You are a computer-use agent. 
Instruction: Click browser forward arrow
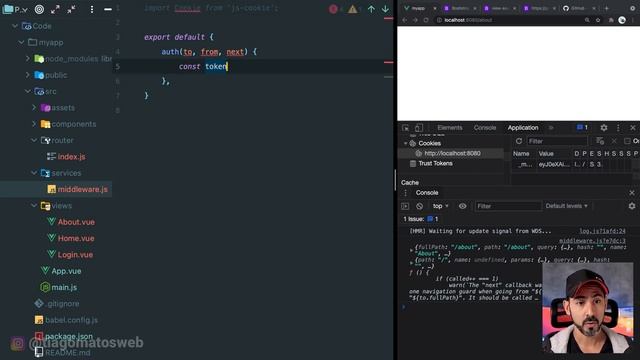coord(415,20)
